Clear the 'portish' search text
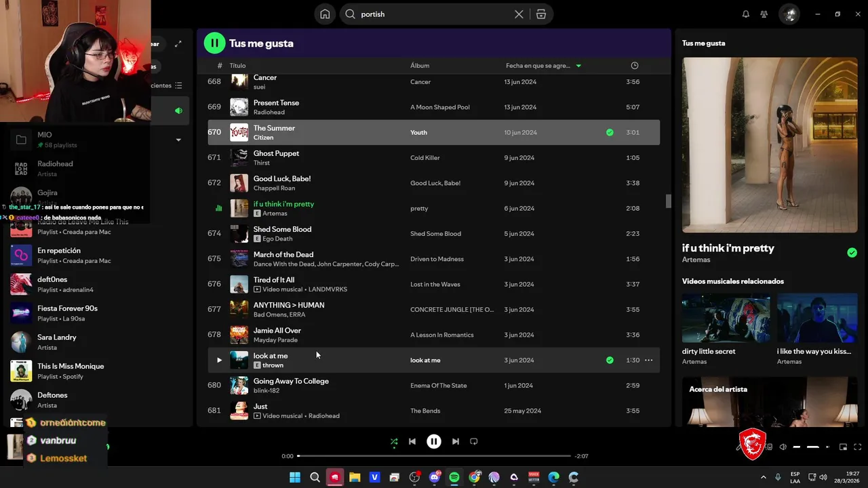The width and height of the screenshot is (868, 488). pyautogui.click(x=519, y=14)
